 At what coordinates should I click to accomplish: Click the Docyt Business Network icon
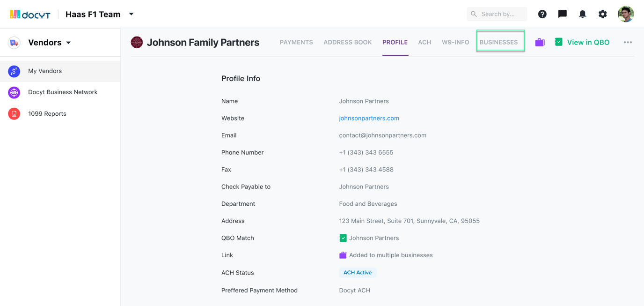point(14,92)
